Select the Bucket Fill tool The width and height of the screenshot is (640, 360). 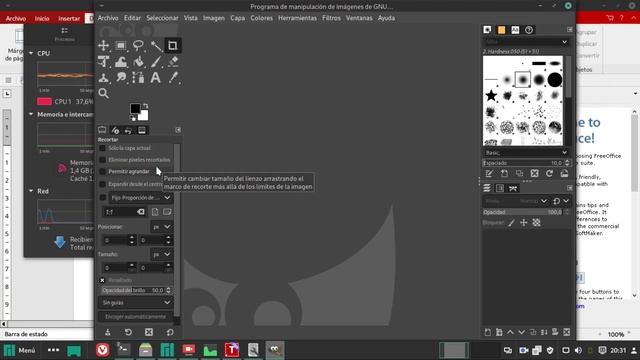(x=138, y=62)
